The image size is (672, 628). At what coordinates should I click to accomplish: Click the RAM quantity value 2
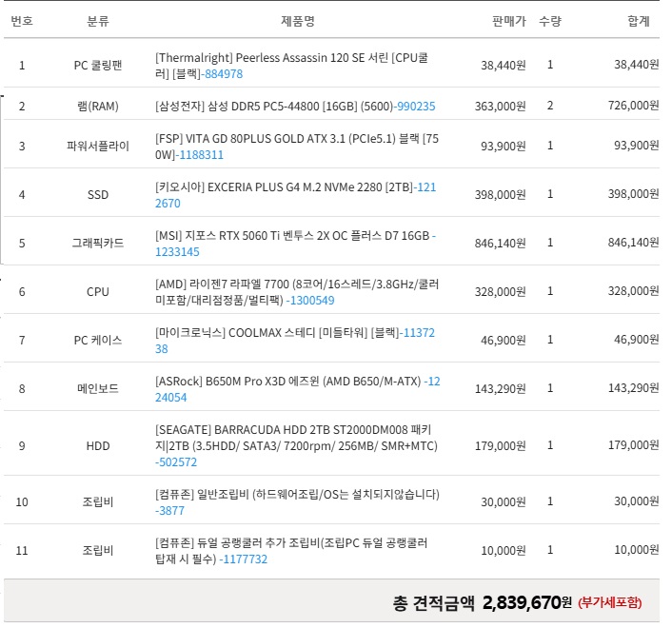(x=550, y=106)
